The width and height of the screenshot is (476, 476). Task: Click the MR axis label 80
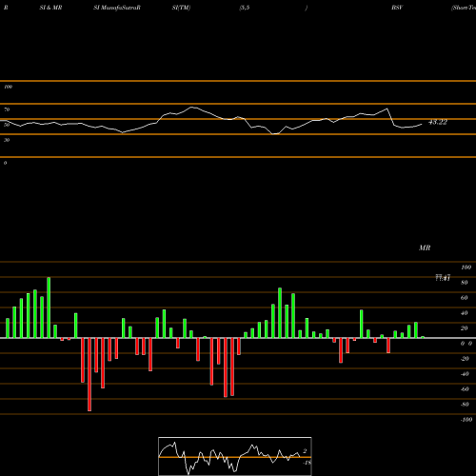click(x=465, y=283)
